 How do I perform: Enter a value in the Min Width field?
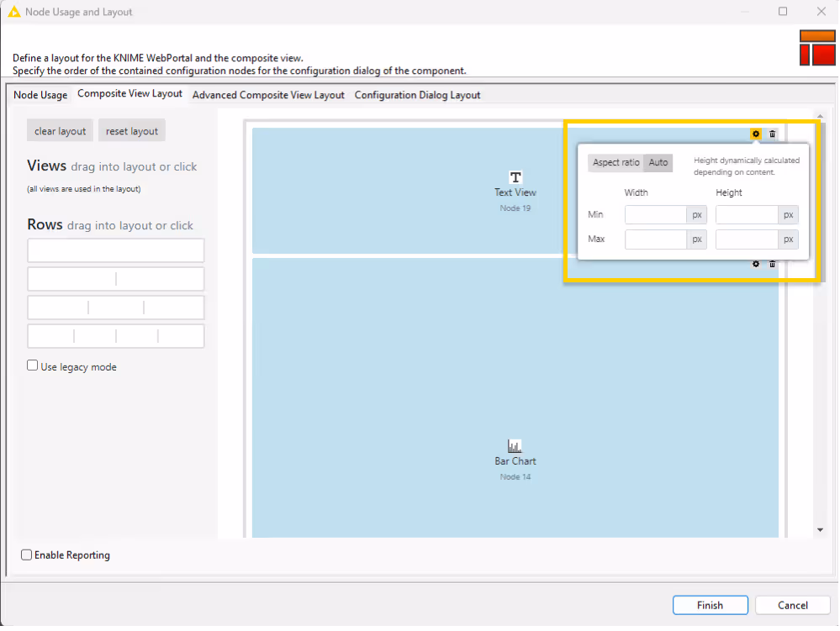click(654, 214)
